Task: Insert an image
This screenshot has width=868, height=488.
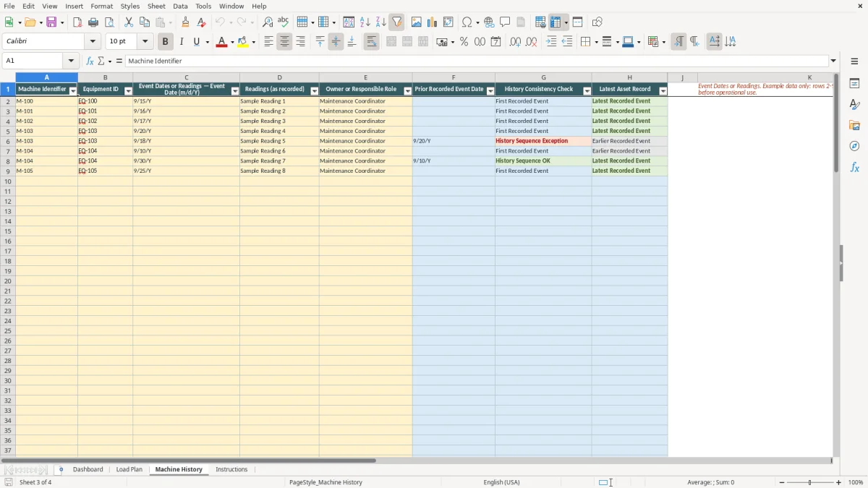Action: [416, 22]
